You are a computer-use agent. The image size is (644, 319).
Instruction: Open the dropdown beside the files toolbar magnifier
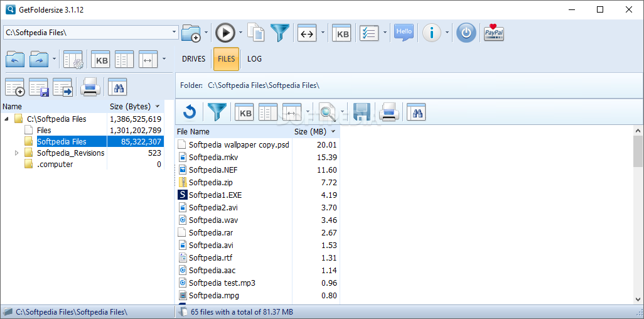pos(341,112)
